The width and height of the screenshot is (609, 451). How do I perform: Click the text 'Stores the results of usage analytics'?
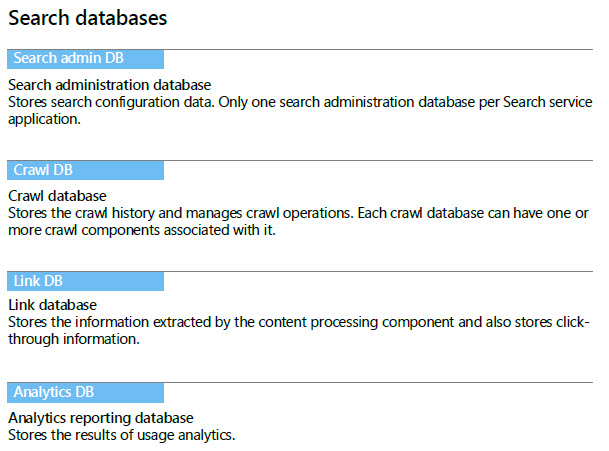point(122,435)
